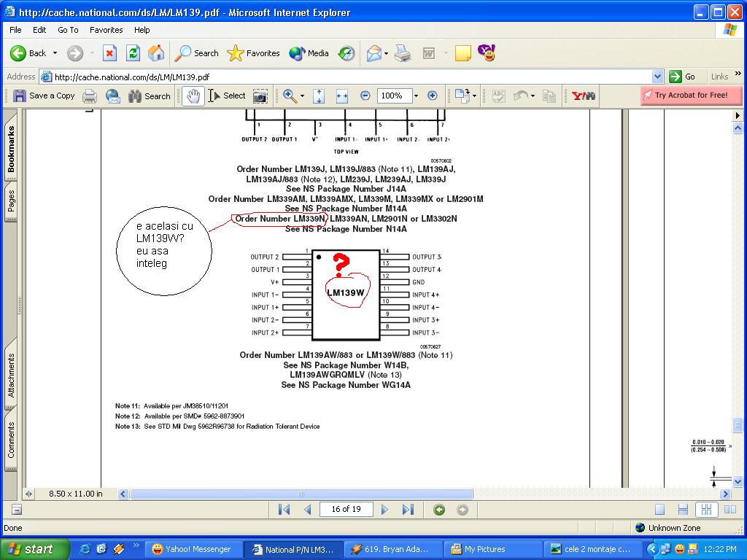Image resolution: width=747 pixels, height=560 pixels.
Task: Select Facing pages layout
Action: 729,510
